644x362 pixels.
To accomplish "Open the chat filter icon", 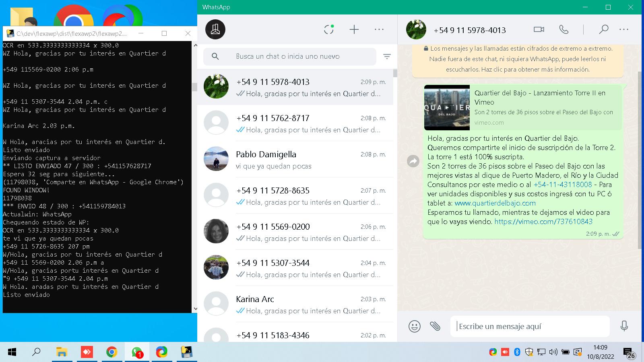I will click(x=387, y=56).
